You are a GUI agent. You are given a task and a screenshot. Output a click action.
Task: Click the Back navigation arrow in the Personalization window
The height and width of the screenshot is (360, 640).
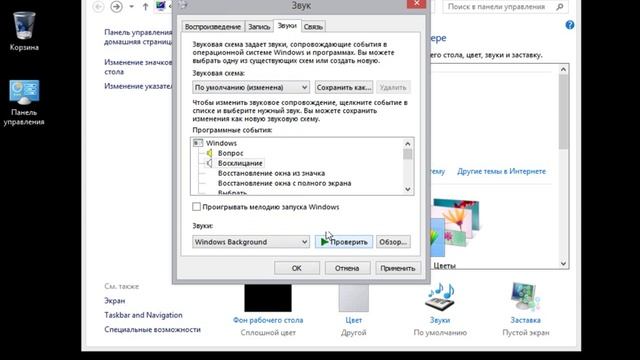(98, 7)
